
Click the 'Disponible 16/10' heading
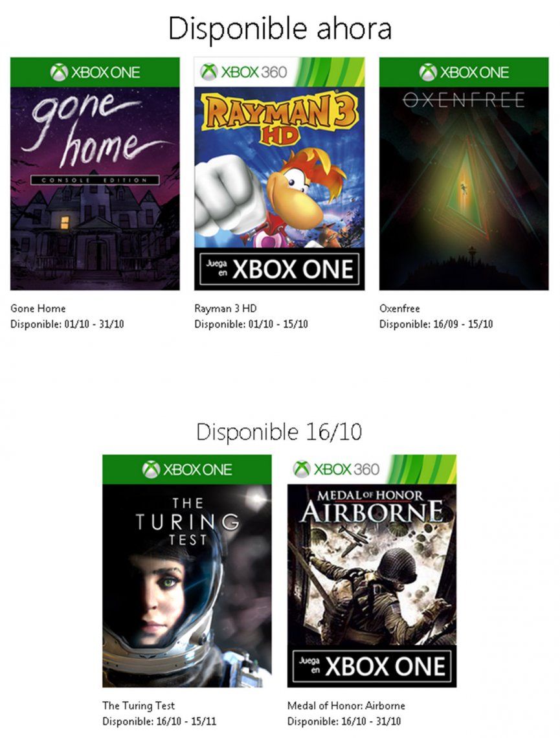(x=279, y=432)
